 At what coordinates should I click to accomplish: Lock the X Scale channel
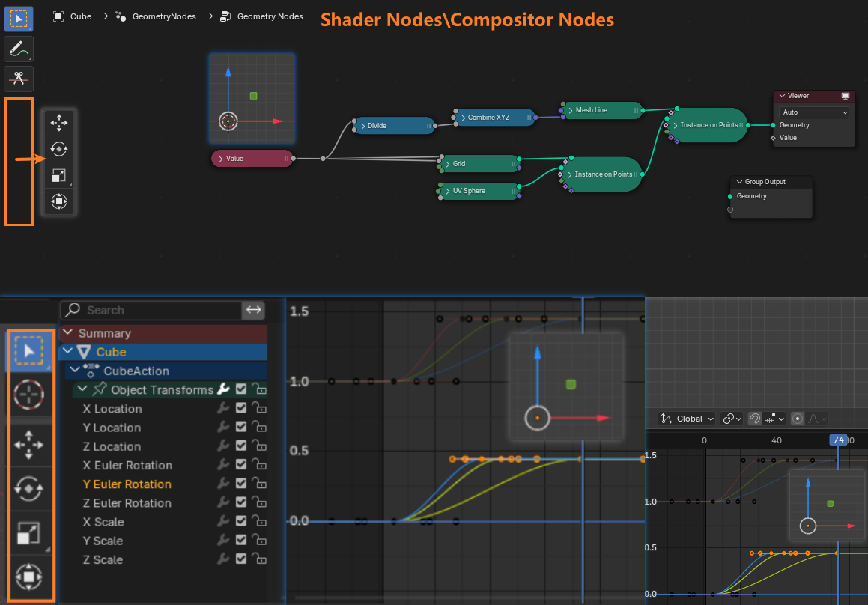259,521
